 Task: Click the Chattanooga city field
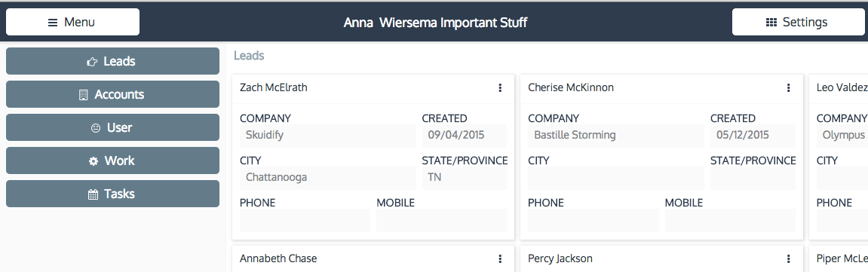[328, 178]
